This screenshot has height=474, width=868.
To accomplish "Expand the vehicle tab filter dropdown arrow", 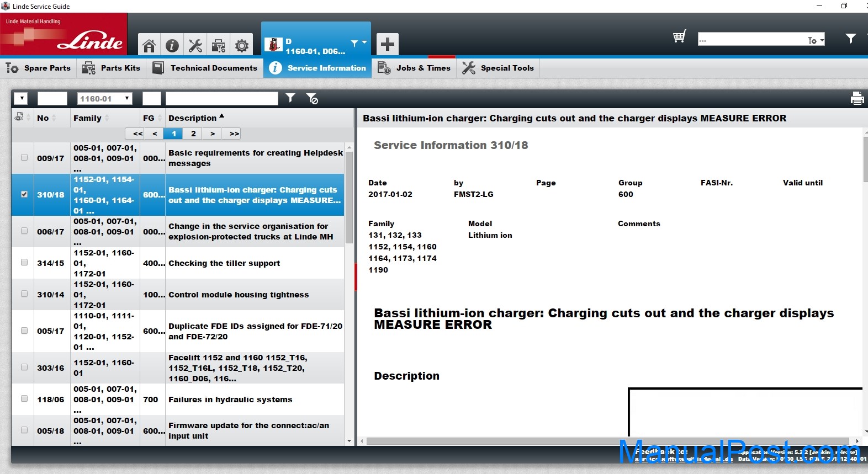I will coord(364,42).
